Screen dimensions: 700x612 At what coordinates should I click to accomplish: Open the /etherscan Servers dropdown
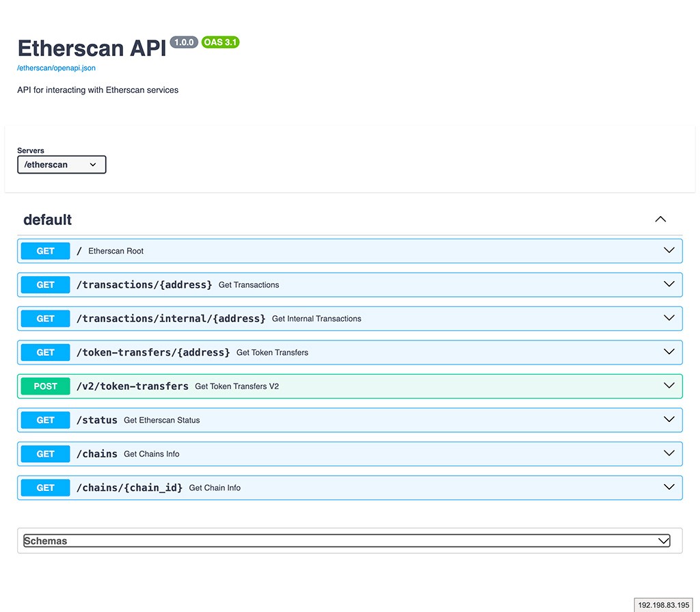click(x=62, y=164)
